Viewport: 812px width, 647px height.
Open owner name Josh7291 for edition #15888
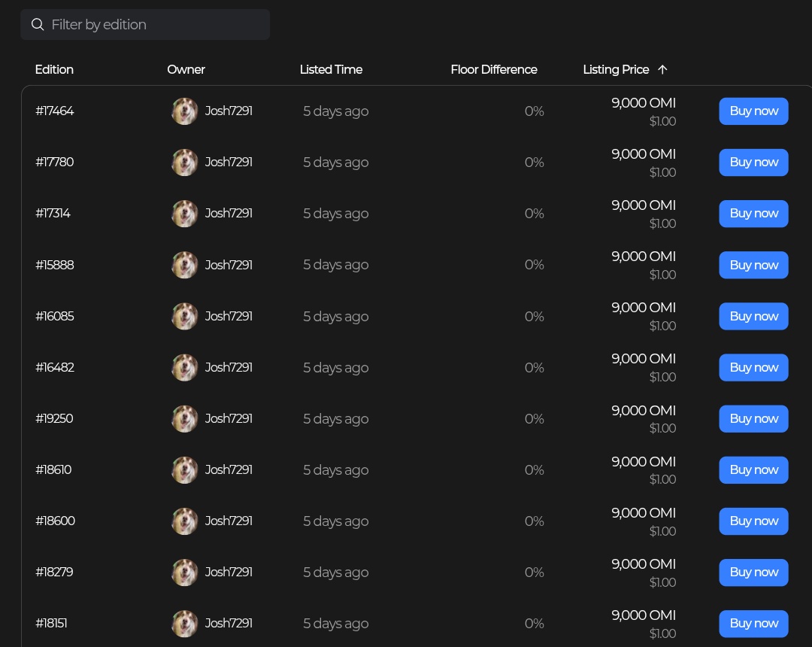tap(229, 265)
